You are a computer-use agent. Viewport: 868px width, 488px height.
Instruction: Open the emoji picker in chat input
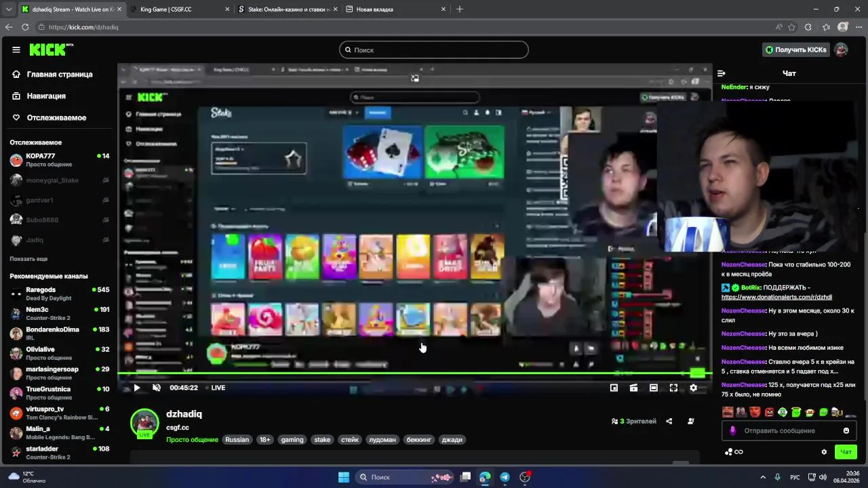(x=846, y=431)
